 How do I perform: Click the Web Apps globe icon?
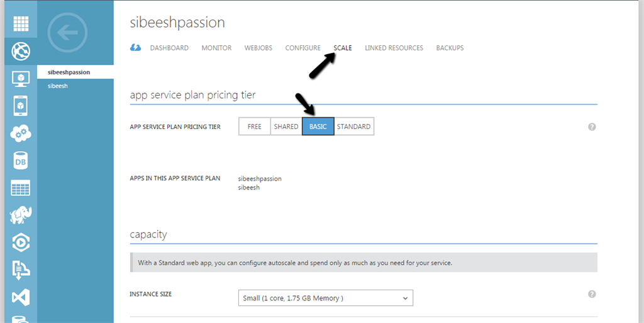[21, 50]
